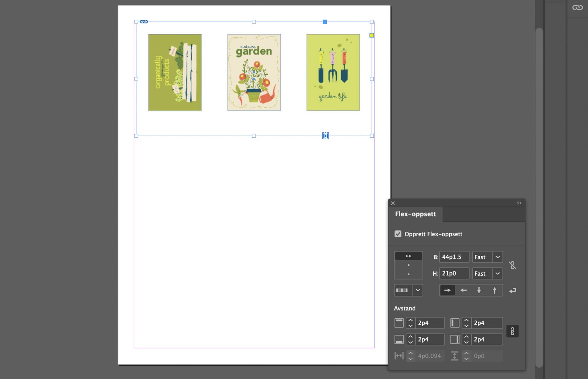This screenshot has width=588, height=379.
Task: Select the downward column direction arrow
Action: point(479,290)
